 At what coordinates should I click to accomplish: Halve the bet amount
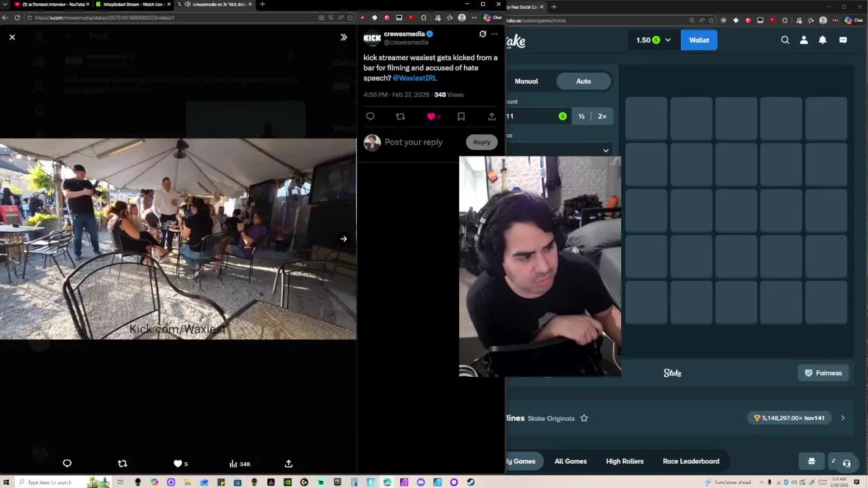(581, 117)
